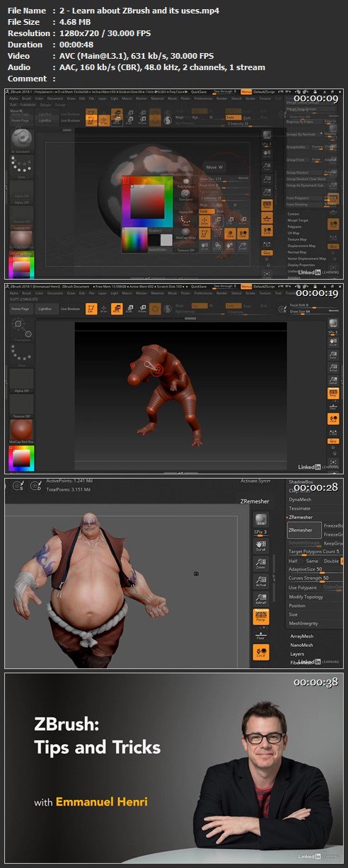Click Activate Symmetry in 00:00:28 frame
The height and width of the screenshot is (868, 348).
click(255, 480)
